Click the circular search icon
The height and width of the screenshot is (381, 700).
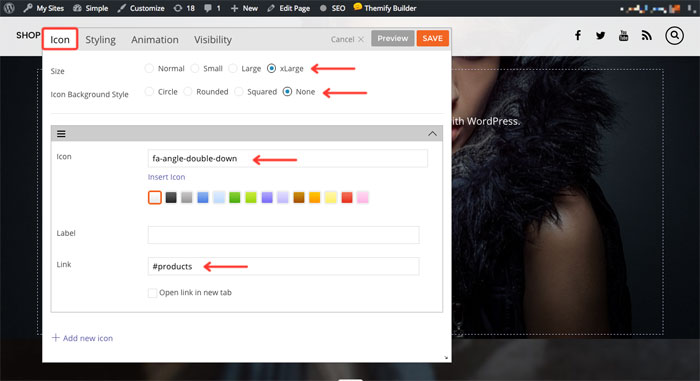674,35
